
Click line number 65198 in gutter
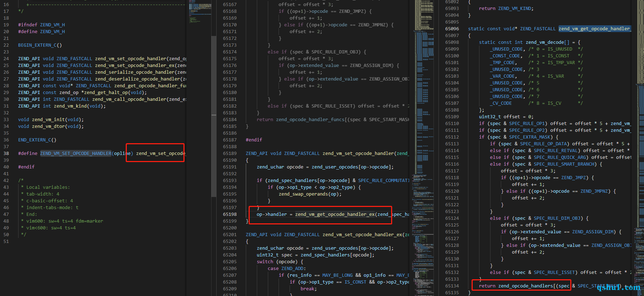[x=230, y=214]
